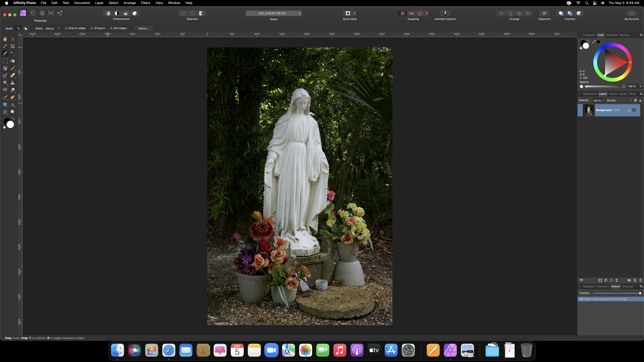Open the Layers panel options menu
The image size is (644, 362).
pyautogui.click(x=641, y=94)
